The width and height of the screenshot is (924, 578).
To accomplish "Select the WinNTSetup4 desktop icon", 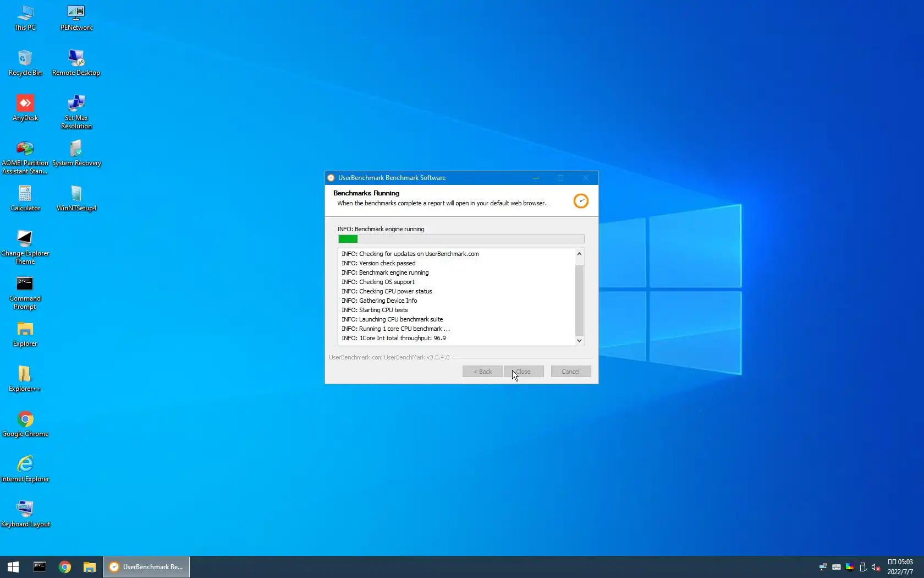I will [76, 198].
